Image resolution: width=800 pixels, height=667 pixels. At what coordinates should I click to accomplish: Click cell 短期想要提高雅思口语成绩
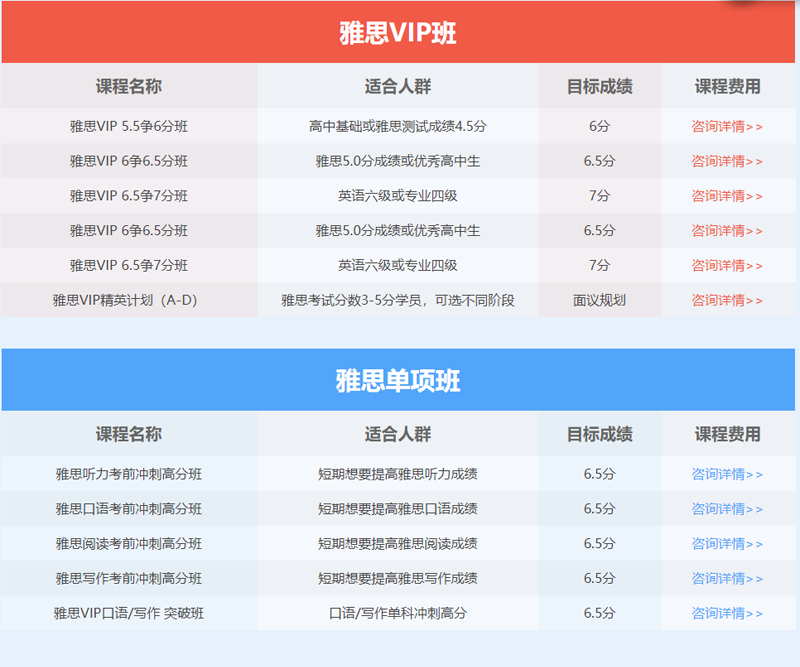click(398, 509)
